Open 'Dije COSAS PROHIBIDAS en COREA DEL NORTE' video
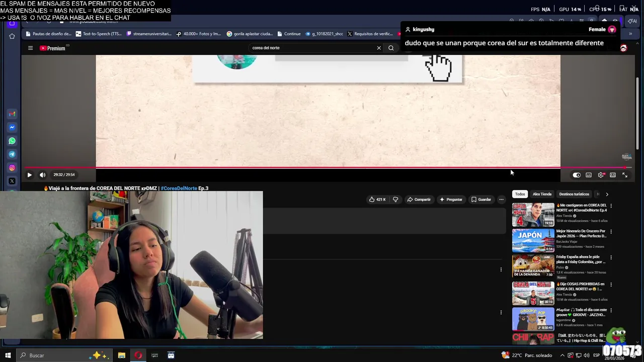This screenshot has height=362, width=644. coord(581,286)
